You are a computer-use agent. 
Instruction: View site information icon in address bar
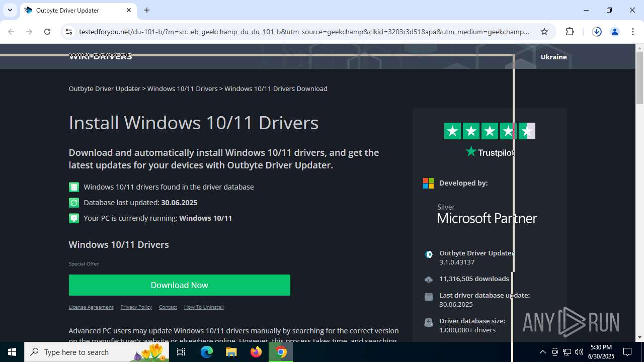coord(69,32)
